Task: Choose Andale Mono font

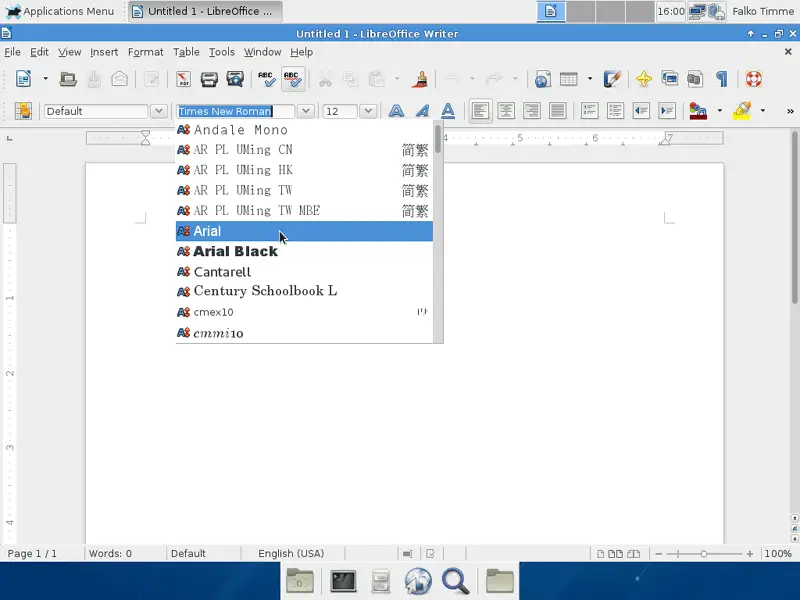Action: pyautogui.click(x=304, y=130)
